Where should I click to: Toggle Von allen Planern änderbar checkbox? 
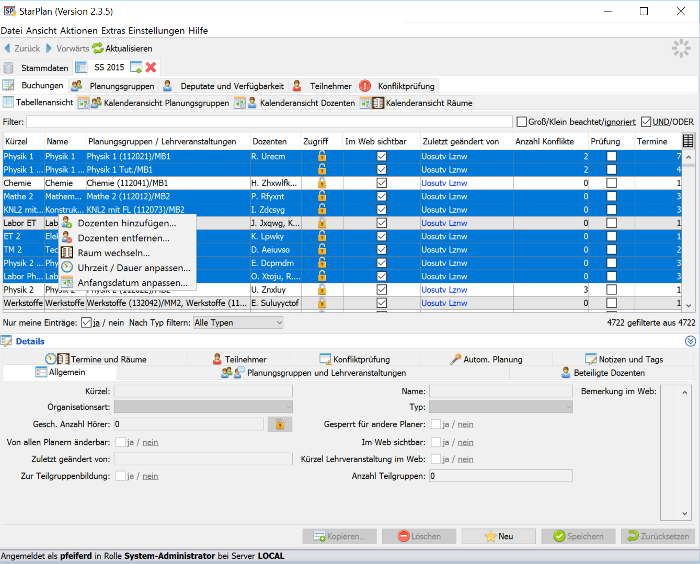pos(120,442)
